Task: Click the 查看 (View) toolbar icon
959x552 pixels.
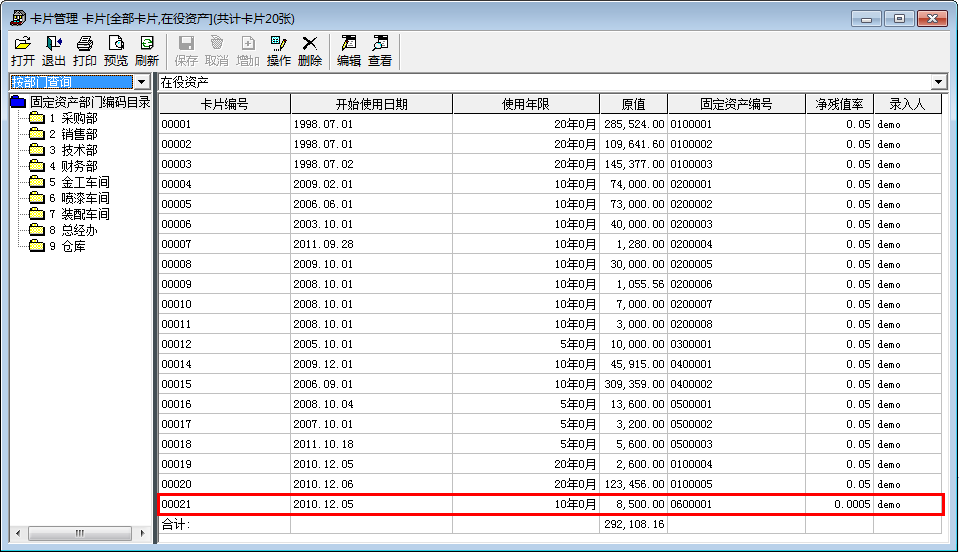Action: pos(380,51)
